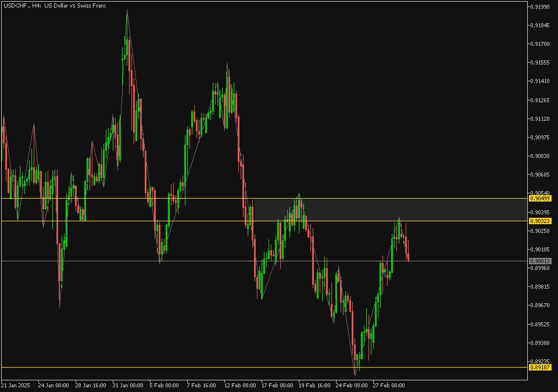The image size is (558, 392).
Task: Click the 27 Feb 00:00 time label
Action: (389, 385)
